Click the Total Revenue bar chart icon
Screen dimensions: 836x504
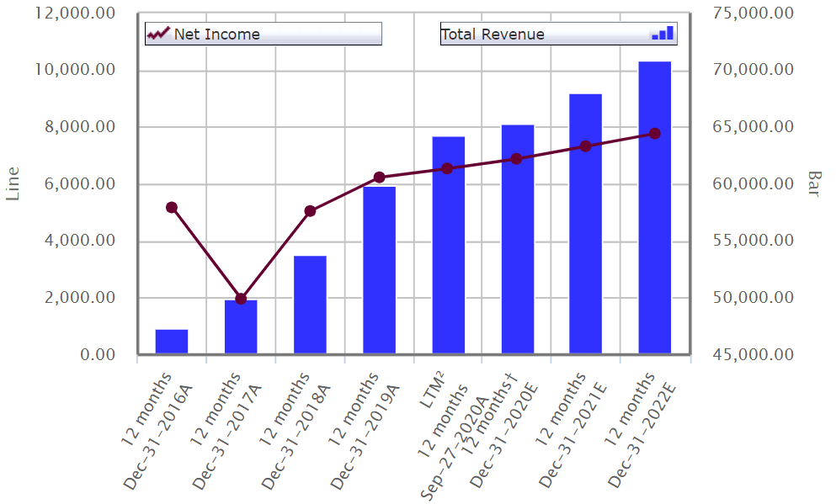coord(663,34)
